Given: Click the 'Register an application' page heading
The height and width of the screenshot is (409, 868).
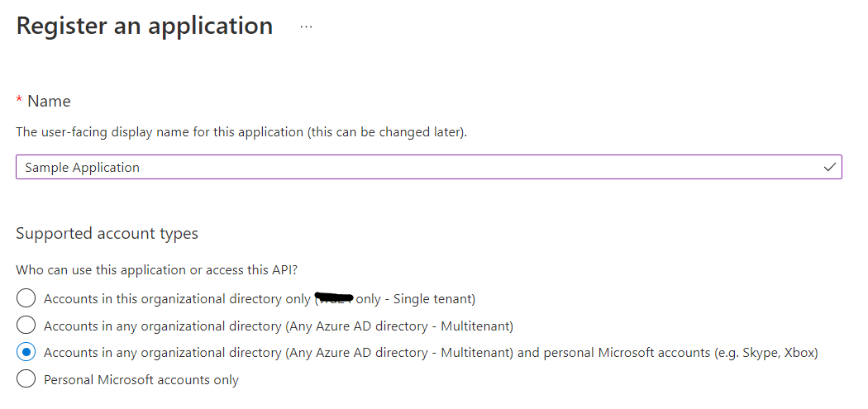Looking at the screenshot, I should tap(145, 26).
